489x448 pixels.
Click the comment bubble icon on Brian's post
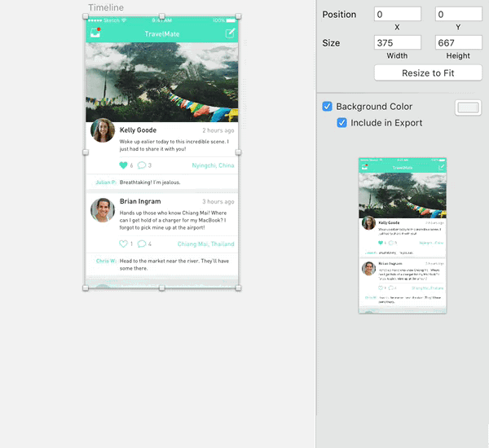(142, 244)
